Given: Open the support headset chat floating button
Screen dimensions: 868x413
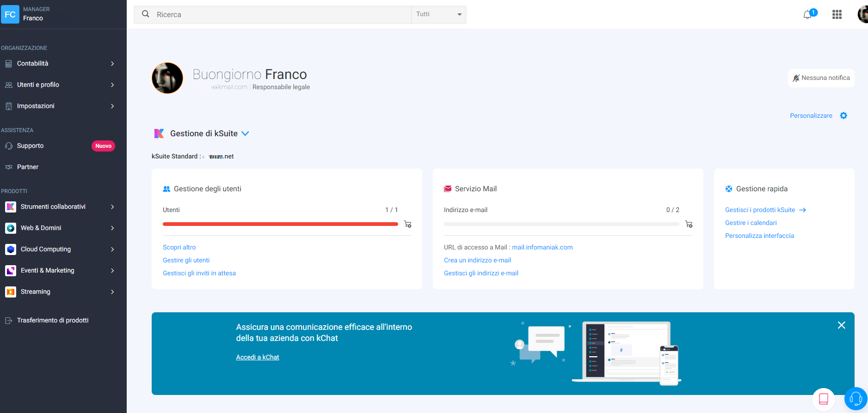Looking at the screenshot, I should [x=856, y=399].
